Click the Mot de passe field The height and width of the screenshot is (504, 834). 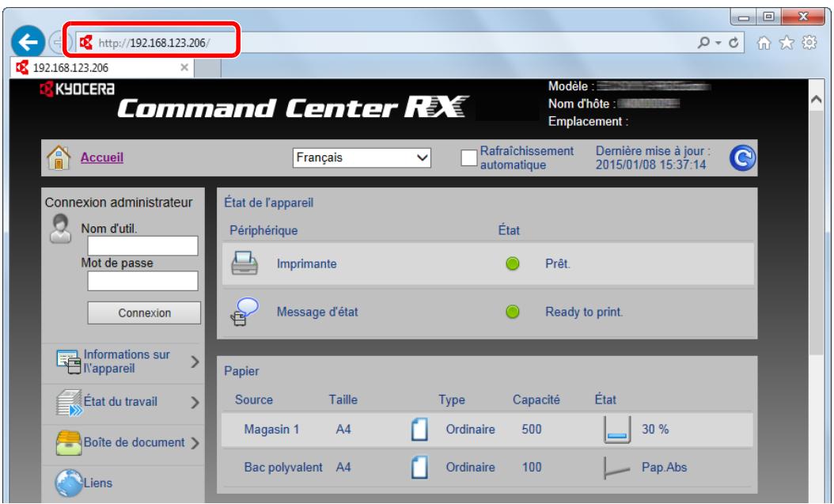[142, 281]
